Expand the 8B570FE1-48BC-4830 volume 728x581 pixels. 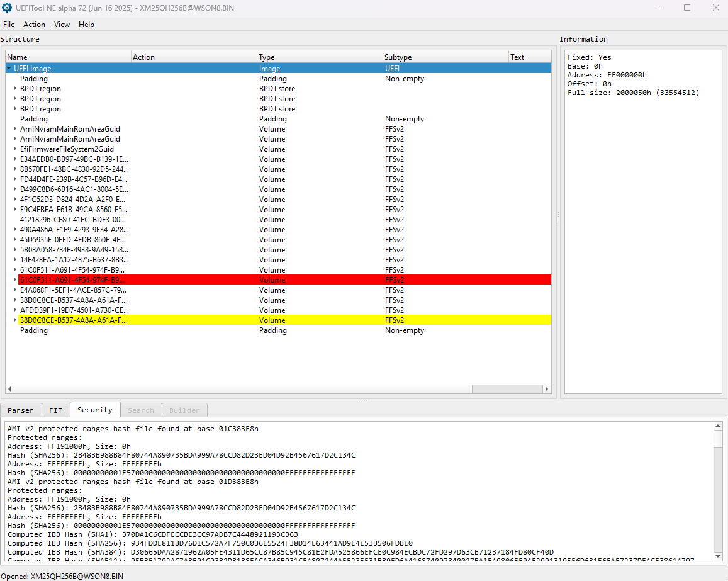point(15,169)
